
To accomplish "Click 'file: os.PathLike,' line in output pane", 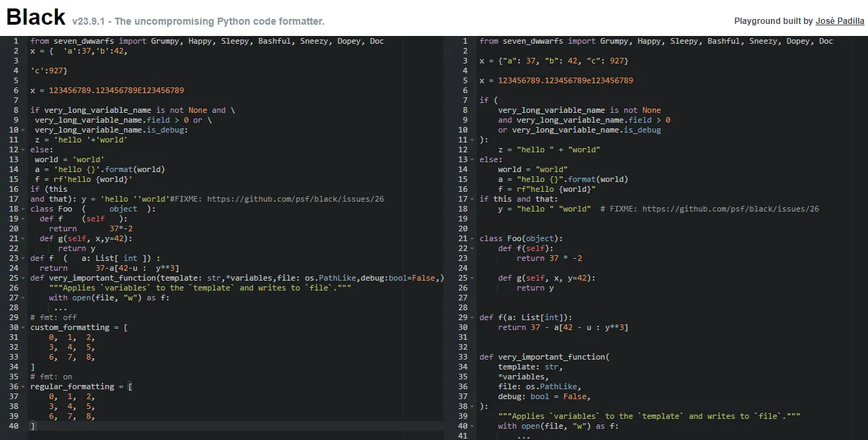I will pyautogui.click(x=539, y=386).
